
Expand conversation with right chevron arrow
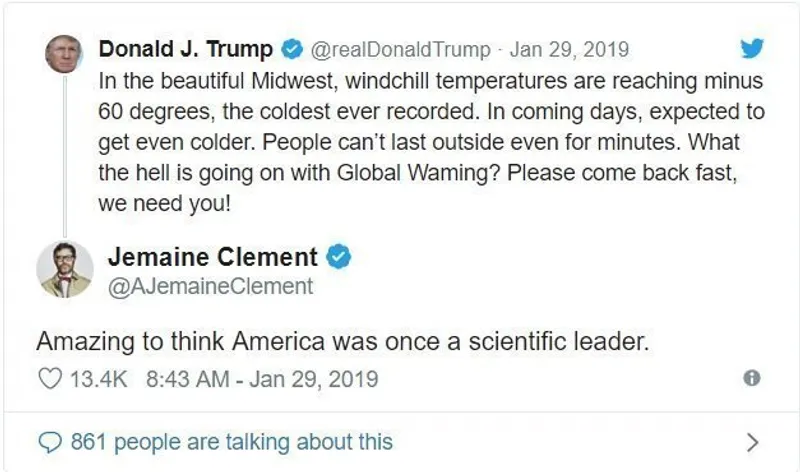click(753, 441)
